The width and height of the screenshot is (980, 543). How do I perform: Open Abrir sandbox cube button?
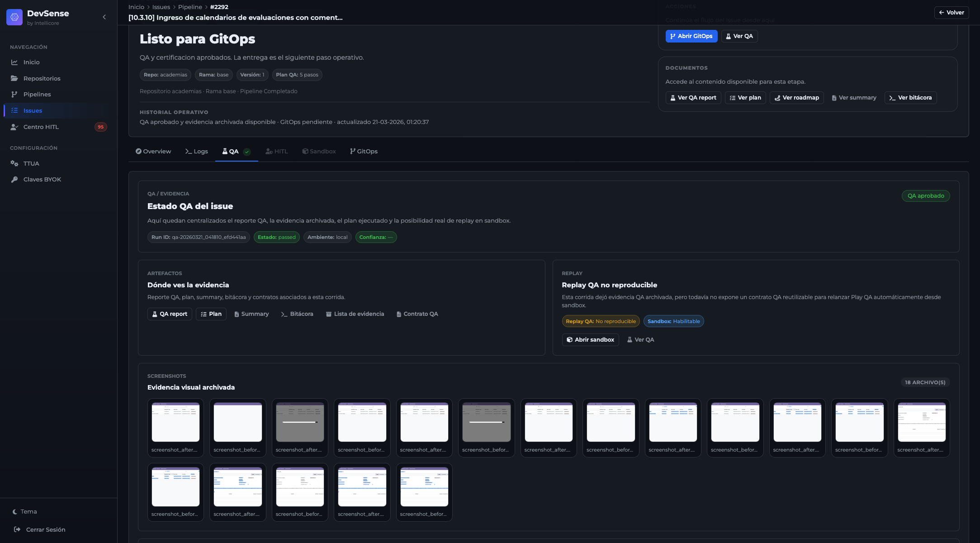[590, 340]
